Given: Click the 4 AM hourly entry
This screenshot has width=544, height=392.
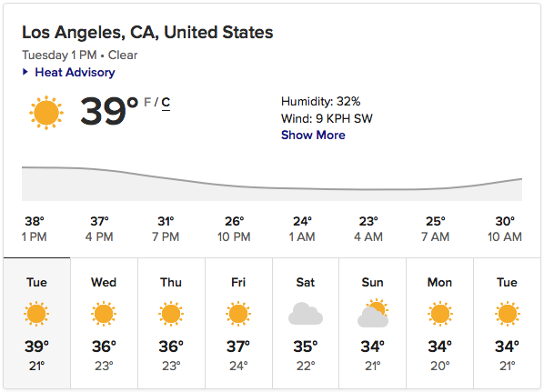Looking at the screenshot, I should click(368, 229).
